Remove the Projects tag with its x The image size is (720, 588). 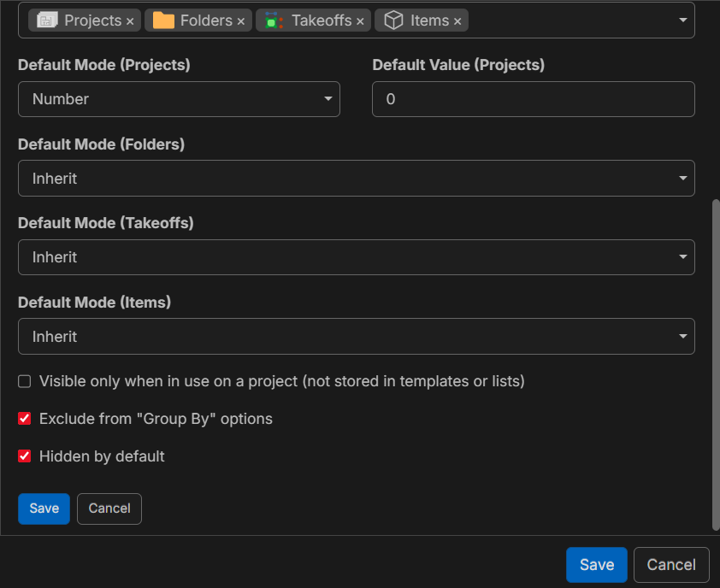tap(130, 21)
